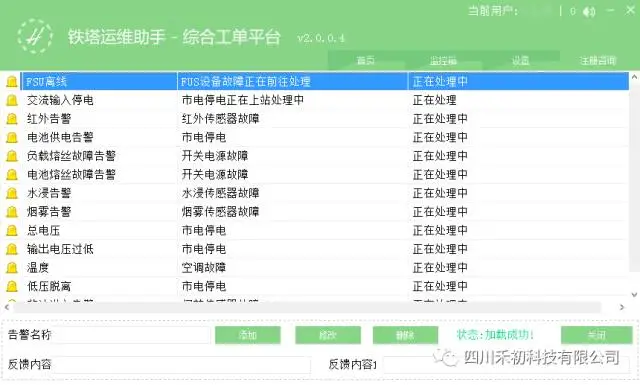
Task: Focus the 反馈内容 input field
Action: (182, 365)
